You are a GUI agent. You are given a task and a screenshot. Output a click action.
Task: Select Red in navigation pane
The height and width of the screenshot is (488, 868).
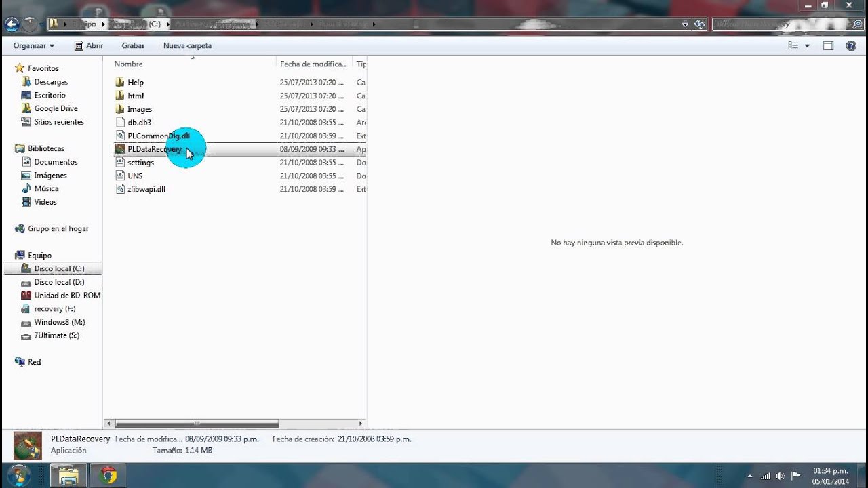34,362
